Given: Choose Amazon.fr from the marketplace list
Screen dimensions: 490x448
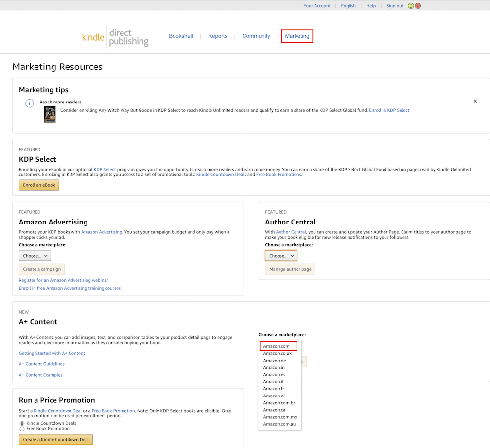Looking at the screenshot, I should (x=274, y=389).
